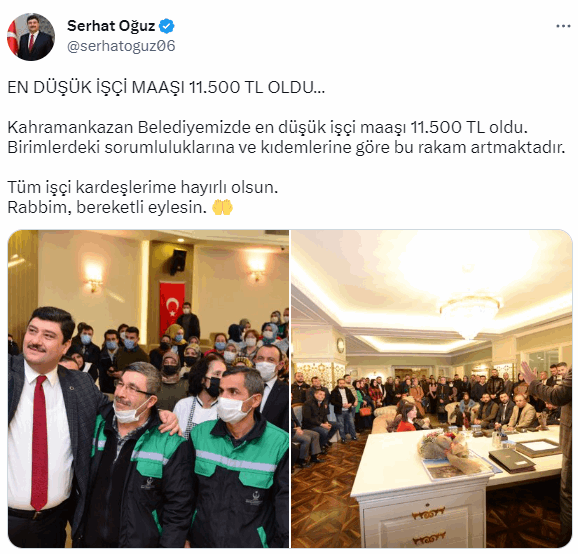Image resolution: width=578 pixels, height=554 pixels.
Task: Click the wall speaker in the left photo
Action: (x=178, y=261)
